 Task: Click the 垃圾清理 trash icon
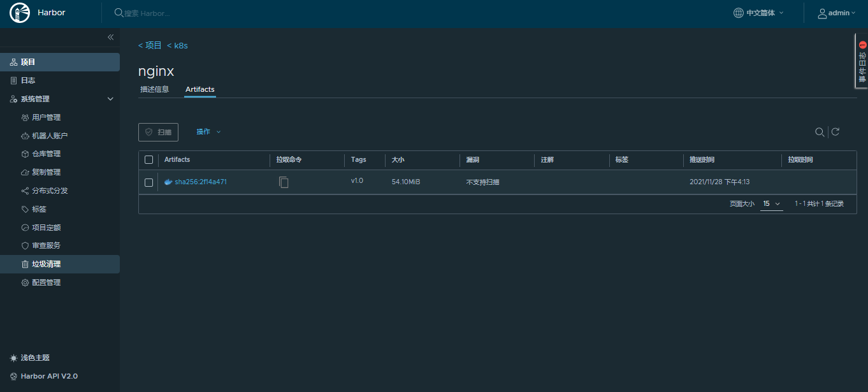pos(25,264)
